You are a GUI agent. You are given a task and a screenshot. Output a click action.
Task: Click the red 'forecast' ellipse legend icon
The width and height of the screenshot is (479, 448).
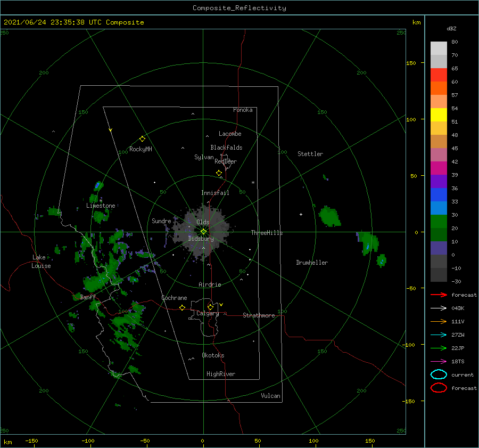439,388
